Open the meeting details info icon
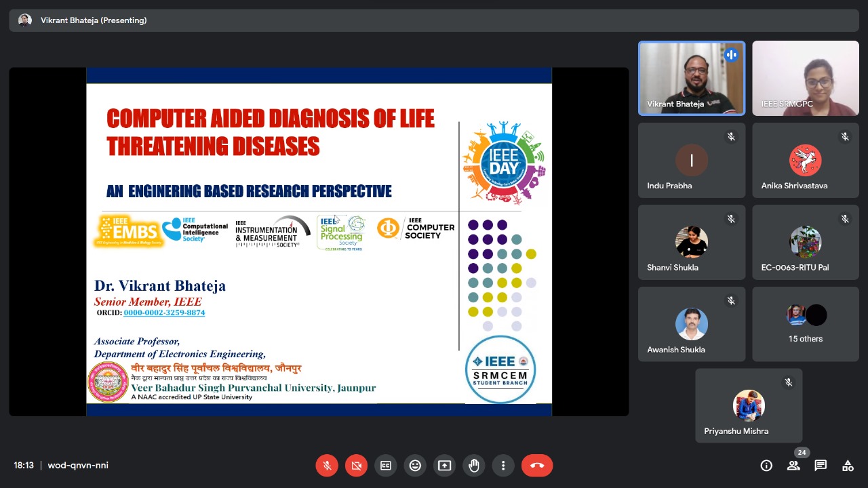The height and width of the screenshot is (488, 868). click(x=766, y=466)
